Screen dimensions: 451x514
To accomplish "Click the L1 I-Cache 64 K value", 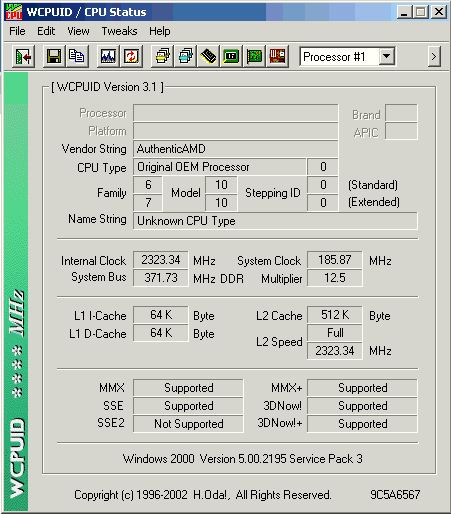I will (161, 315).
